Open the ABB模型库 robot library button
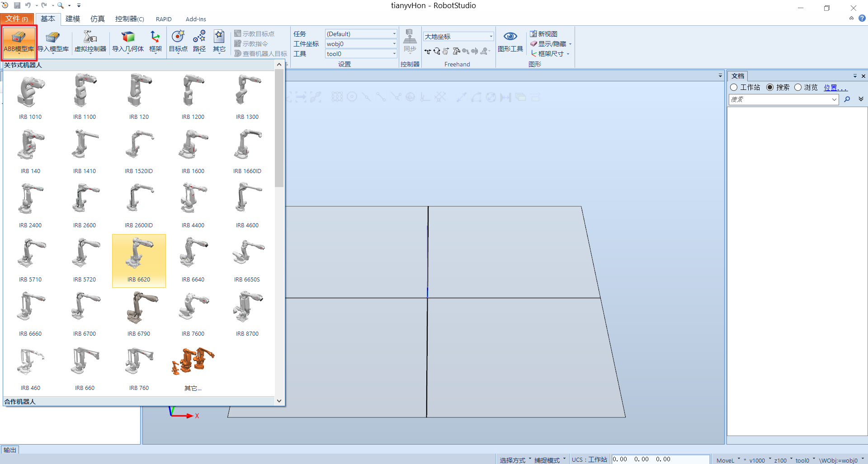Viewport: 868px width, 464px height. coord(19,43)
